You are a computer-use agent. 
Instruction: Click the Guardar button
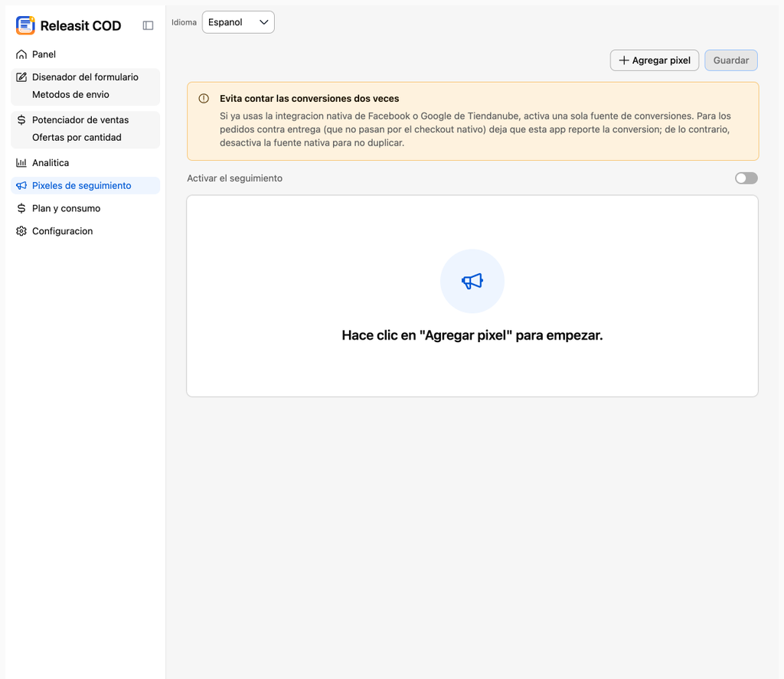[731, 60]
